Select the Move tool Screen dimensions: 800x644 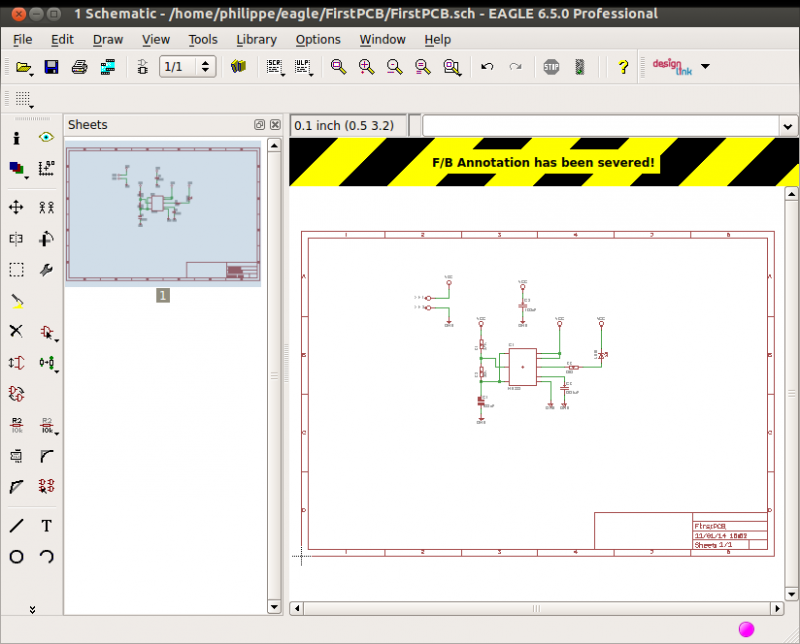pos(16,207)
